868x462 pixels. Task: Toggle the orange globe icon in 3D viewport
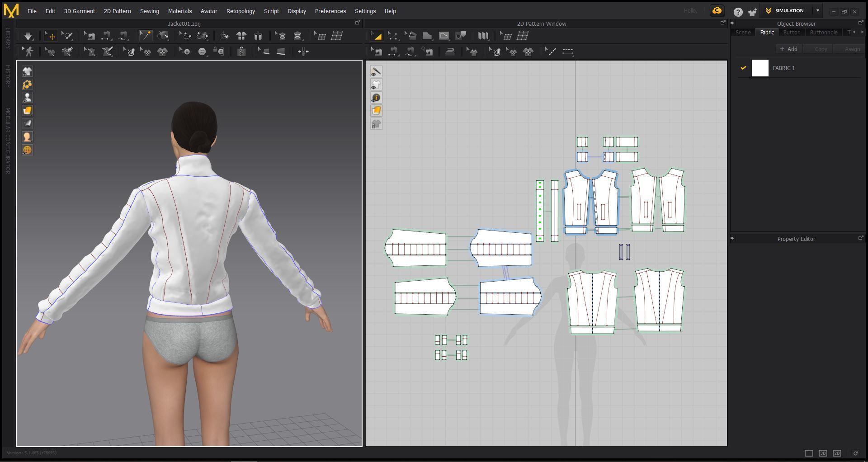[x=27, y=150]
